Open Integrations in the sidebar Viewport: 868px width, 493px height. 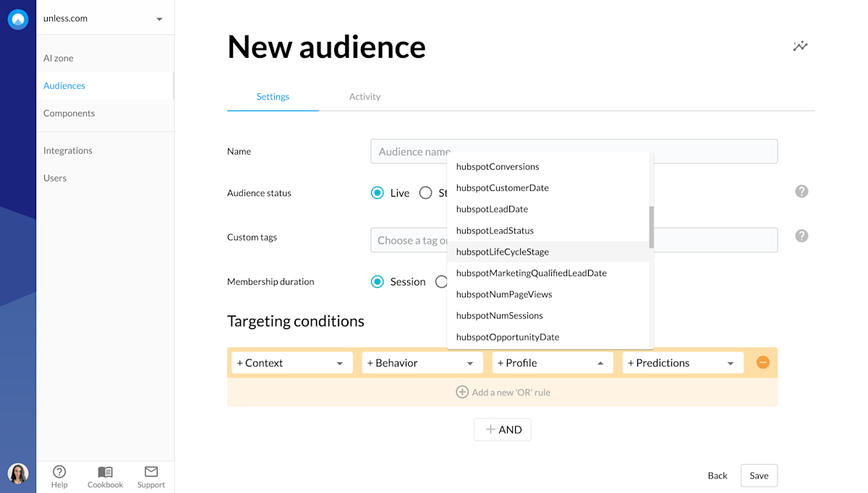67,150
